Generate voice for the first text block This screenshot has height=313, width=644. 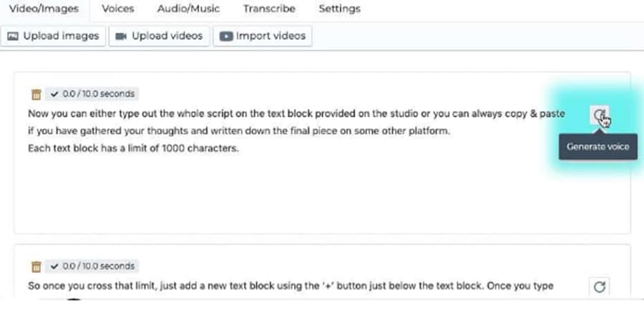[599, 115]
